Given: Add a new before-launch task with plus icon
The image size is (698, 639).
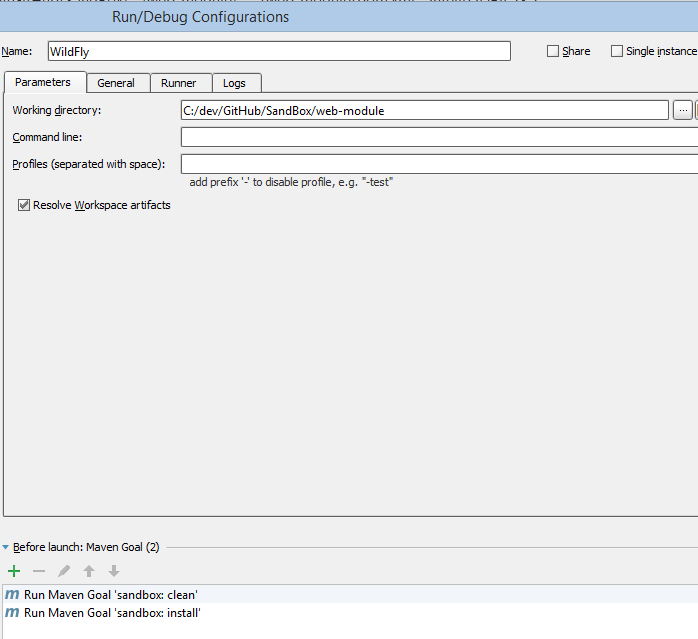Looking at the screenshot, I should click(14, 571).
